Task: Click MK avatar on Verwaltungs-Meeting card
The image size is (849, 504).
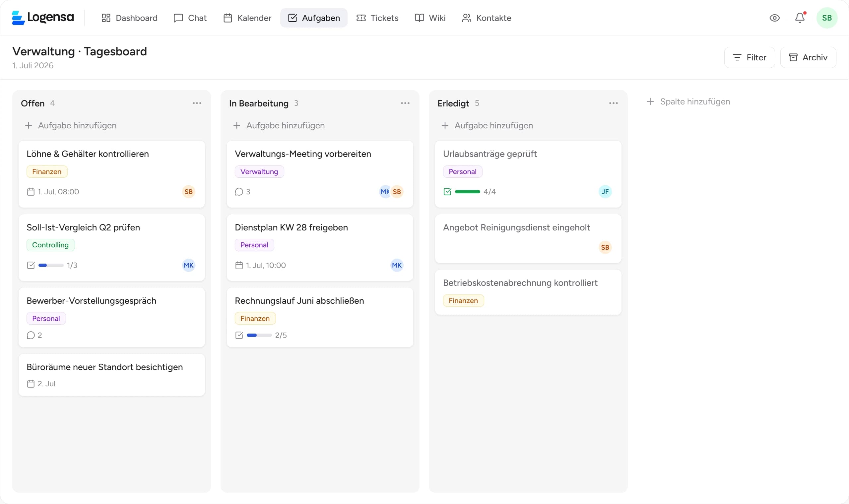Action: [x=384, y=192]
